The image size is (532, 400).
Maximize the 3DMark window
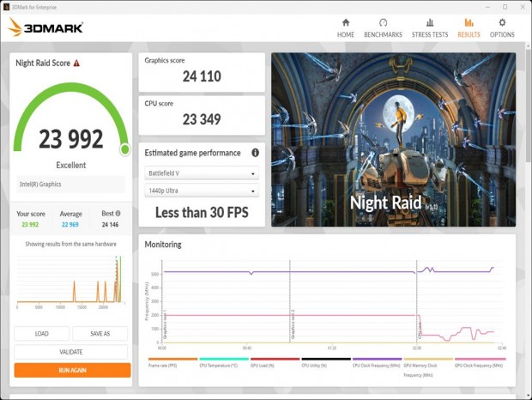coord(505,7)
